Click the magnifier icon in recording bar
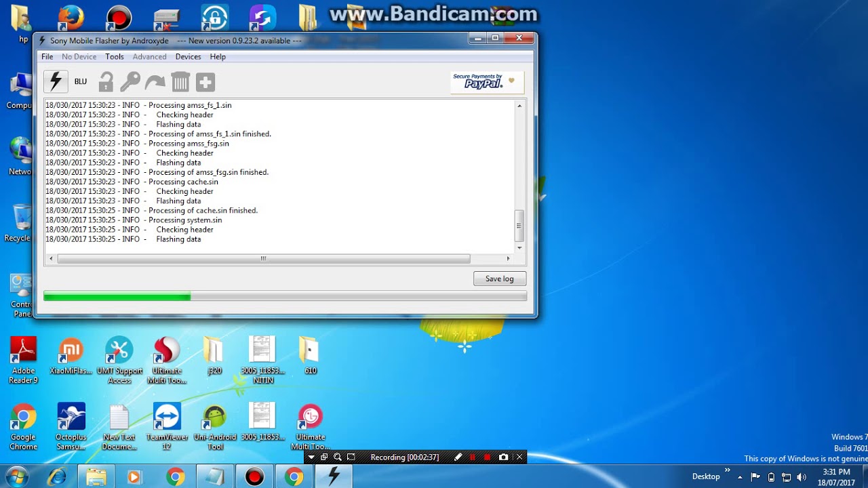868x488 pixels. pyautogui.click(x=337, y=457)
